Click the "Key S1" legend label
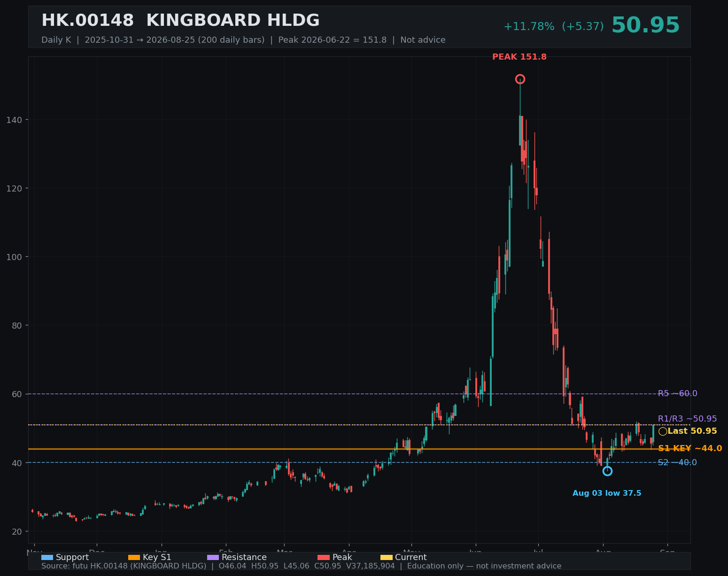This screenshot has height=576, width=728. [x=157, y=558]
